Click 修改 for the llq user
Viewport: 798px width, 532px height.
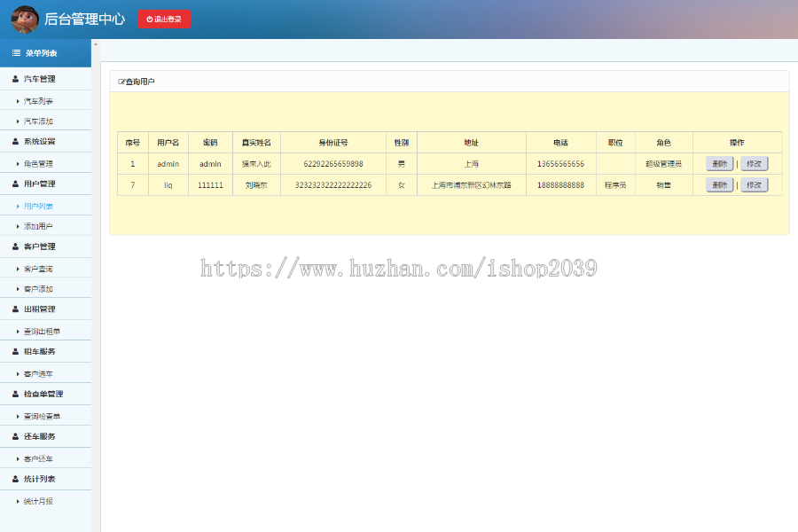pyautogui.click(x=754, y=184)
